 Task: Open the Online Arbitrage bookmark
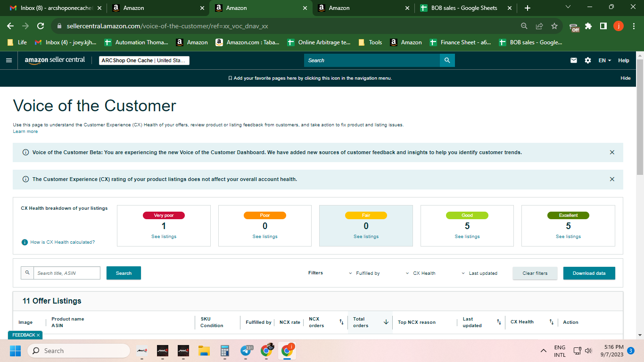(x=319, y=42)
